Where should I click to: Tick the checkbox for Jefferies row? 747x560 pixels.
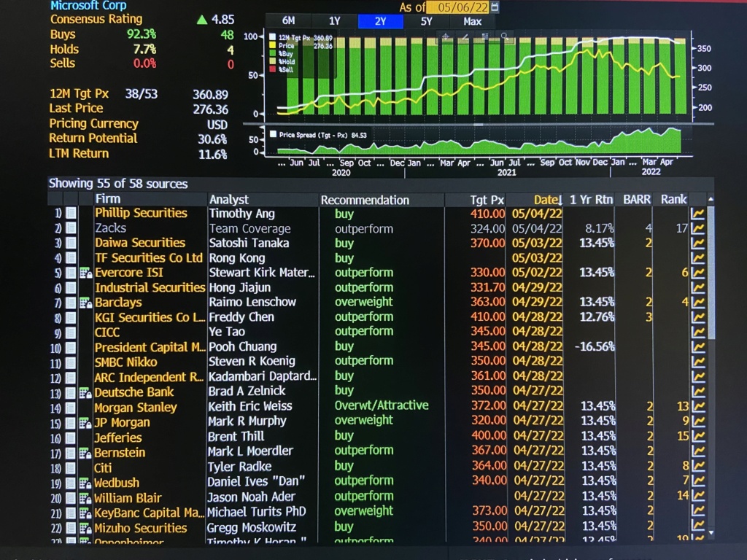click(71, 438)
